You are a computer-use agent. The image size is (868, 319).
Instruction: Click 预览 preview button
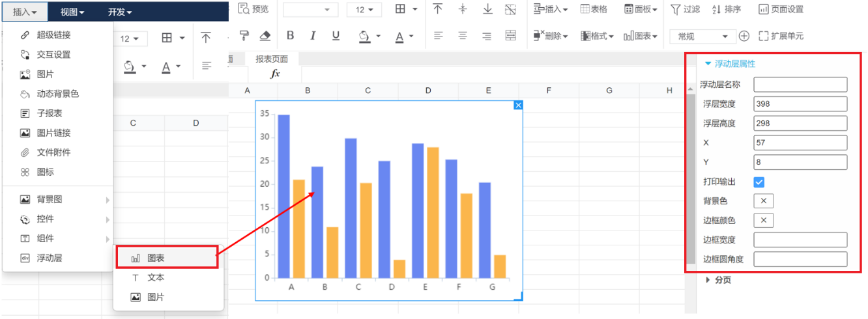pos(253,9)
